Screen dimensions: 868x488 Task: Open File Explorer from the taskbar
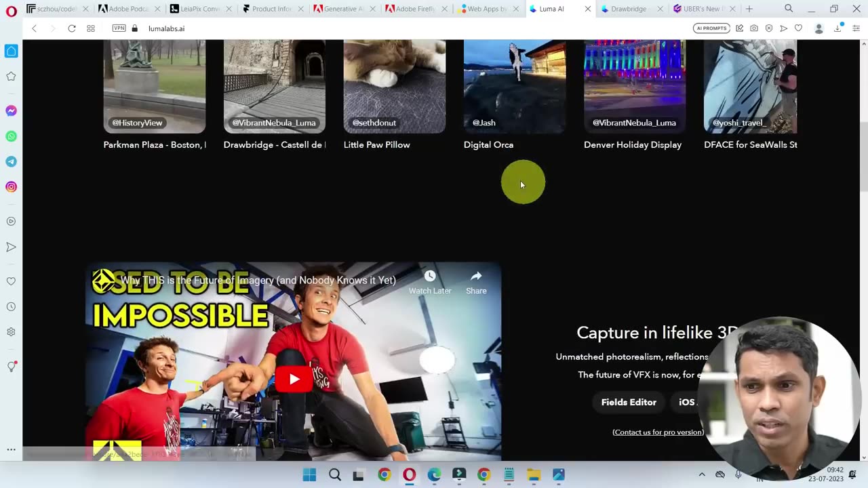[534, 475]
